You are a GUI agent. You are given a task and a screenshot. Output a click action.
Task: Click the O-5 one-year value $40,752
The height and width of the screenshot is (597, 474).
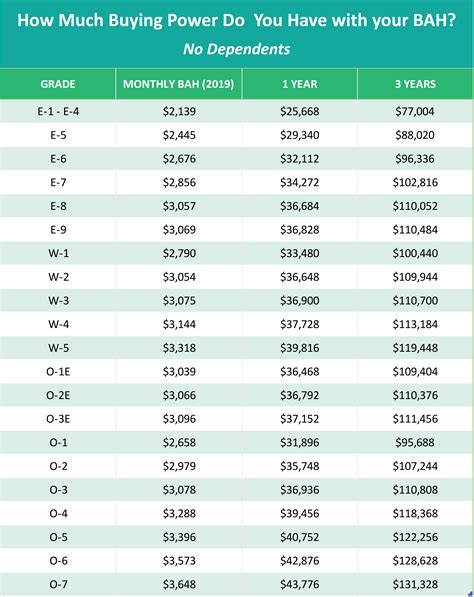click(x=300, y=537)
